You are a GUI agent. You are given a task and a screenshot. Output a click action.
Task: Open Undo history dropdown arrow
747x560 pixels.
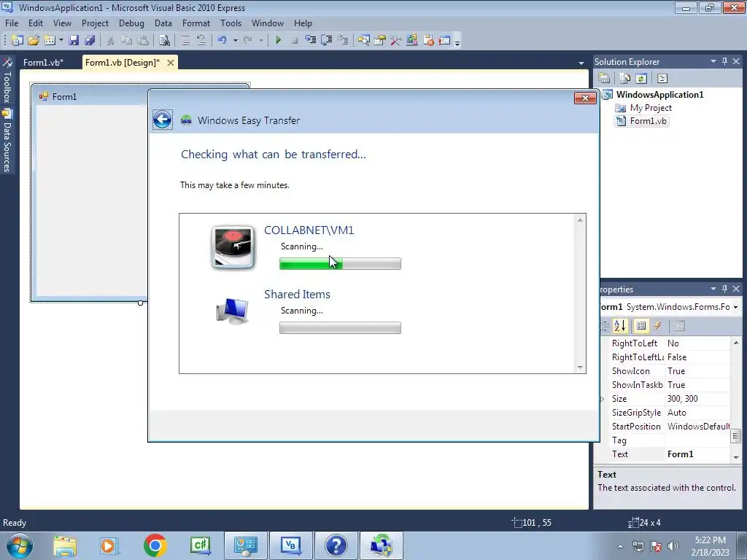click(236, 41)
